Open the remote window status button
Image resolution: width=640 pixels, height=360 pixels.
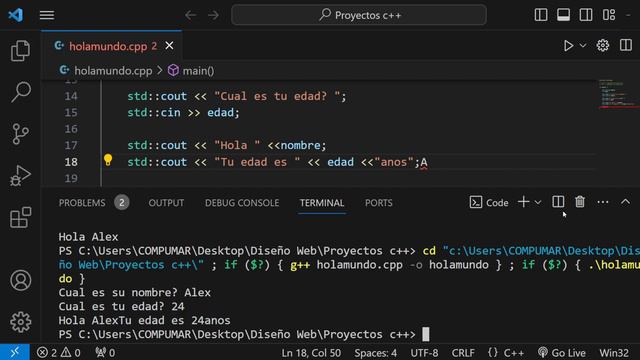pyautogui.click(x=15, y=352)
